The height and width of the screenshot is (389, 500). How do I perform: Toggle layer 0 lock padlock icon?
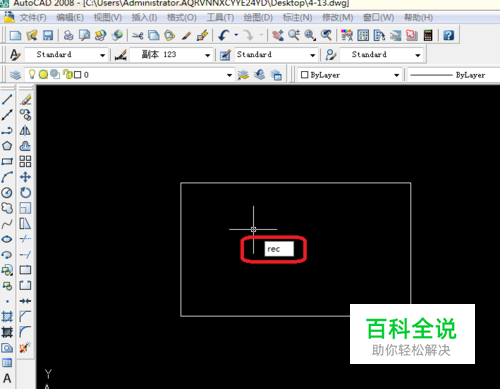68,74
